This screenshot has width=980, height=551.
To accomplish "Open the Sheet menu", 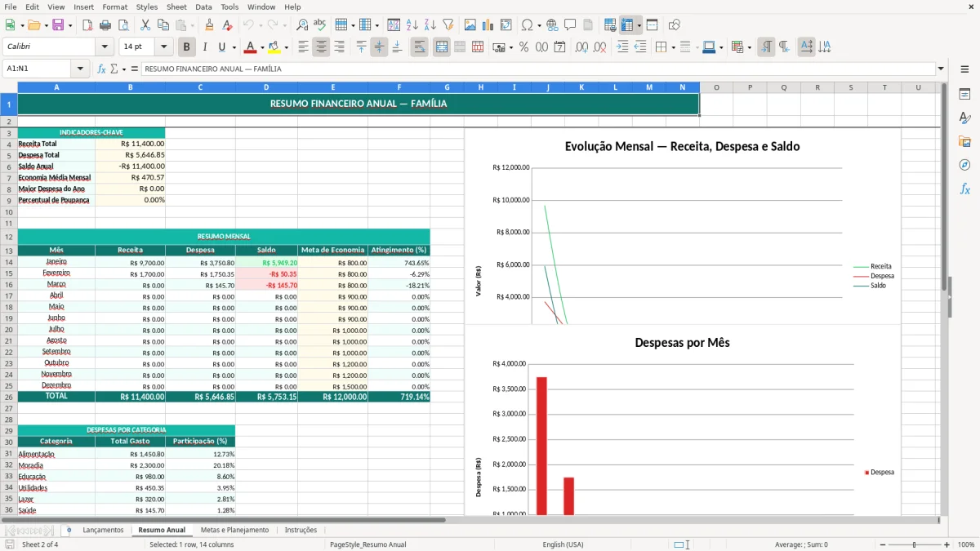I will click(x=176, y=7).
